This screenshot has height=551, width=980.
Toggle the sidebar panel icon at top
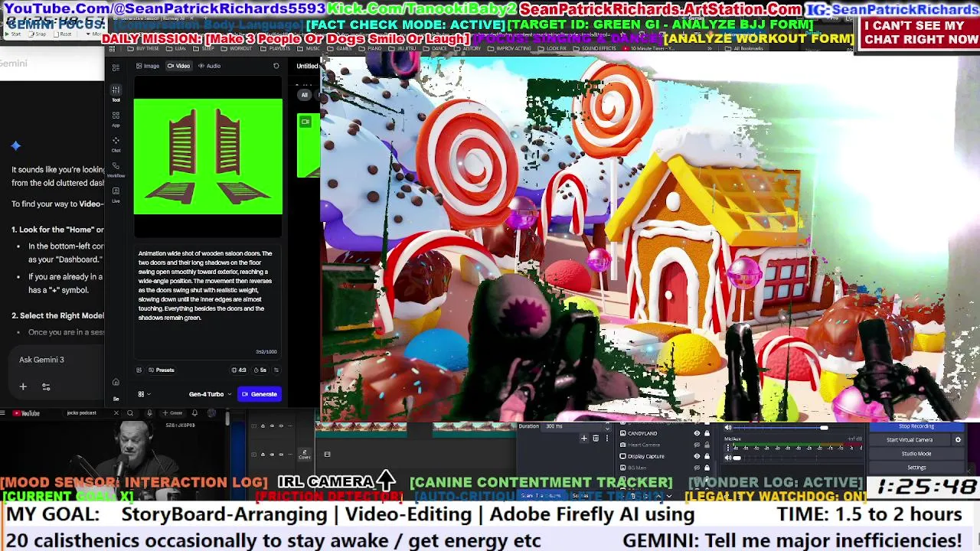pyautogui.click(x=116, y=67)
